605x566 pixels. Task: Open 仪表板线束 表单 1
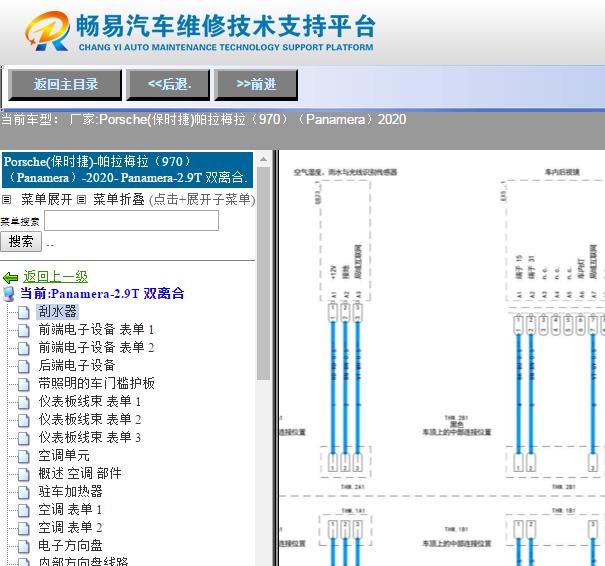tap(90, 402)
